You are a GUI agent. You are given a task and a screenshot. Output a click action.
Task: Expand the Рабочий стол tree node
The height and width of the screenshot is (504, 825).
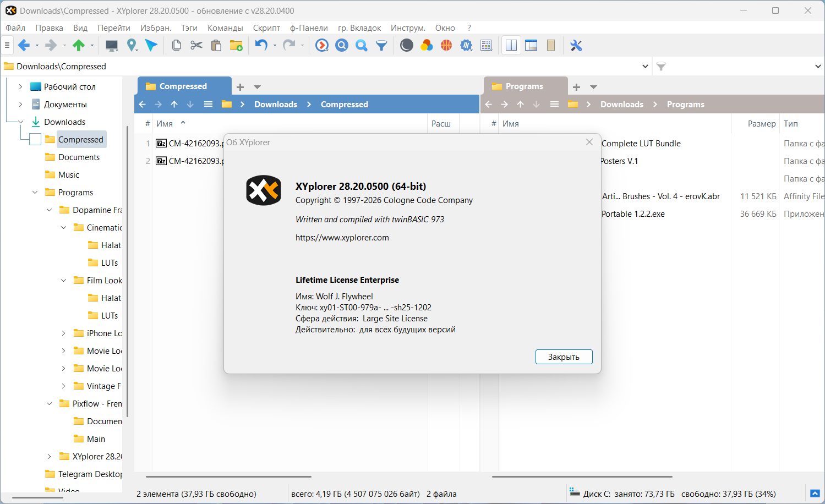click(x=21, y=86)
